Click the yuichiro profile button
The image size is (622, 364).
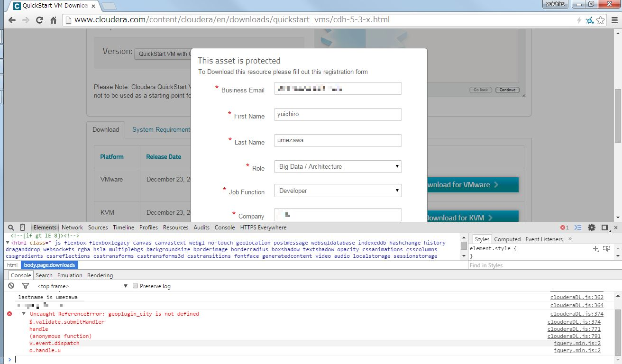coord(555,4)
